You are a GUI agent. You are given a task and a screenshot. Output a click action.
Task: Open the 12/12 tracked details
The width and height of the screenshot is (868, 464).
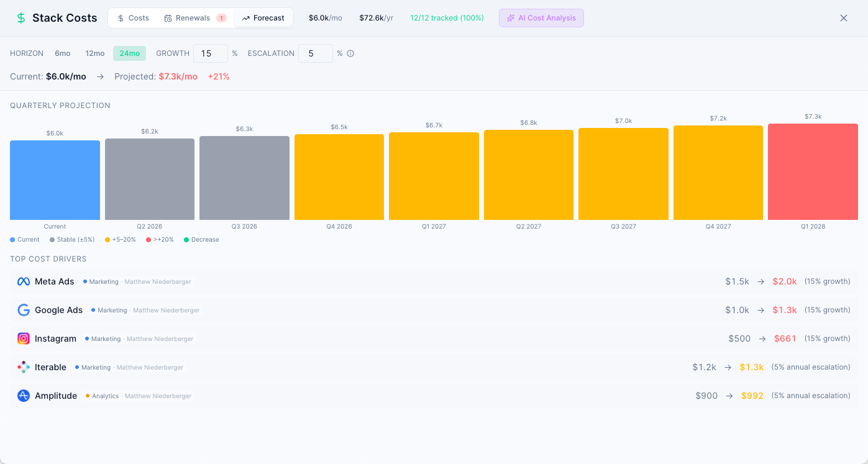click(x=446, y=18)
